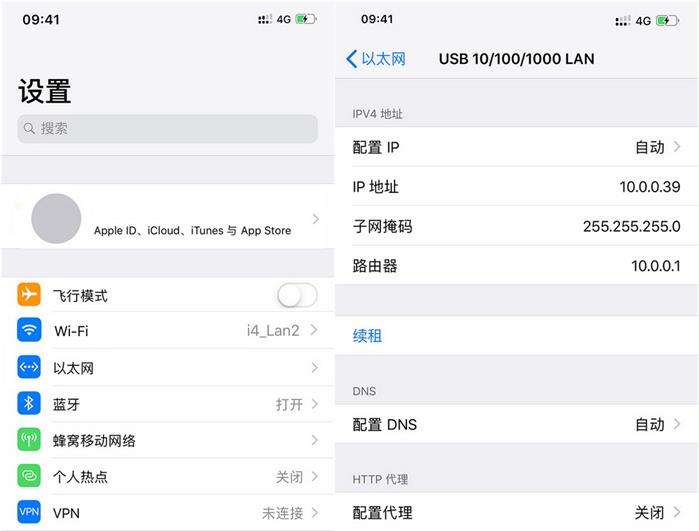Tap the HTTP 代理 section header
Screen dimensions: 699x531
380,479
